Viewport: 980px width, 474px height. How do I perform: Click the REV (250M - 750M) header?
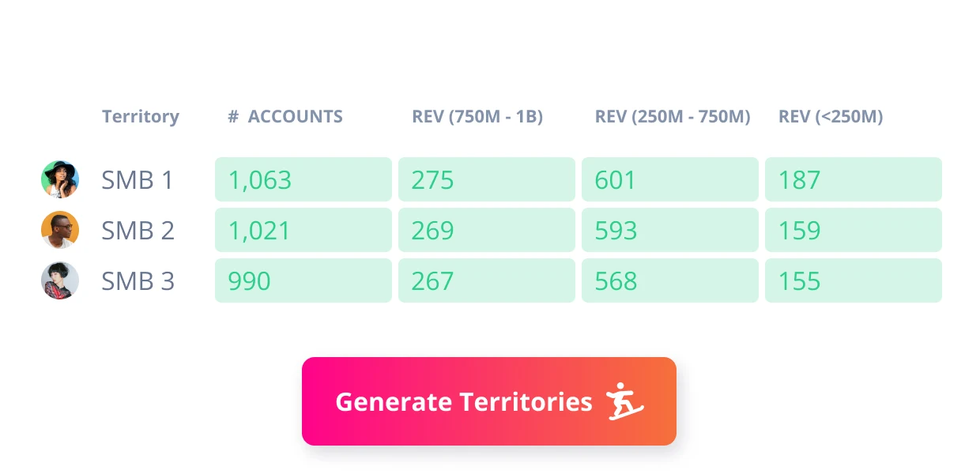coord(673,117)
